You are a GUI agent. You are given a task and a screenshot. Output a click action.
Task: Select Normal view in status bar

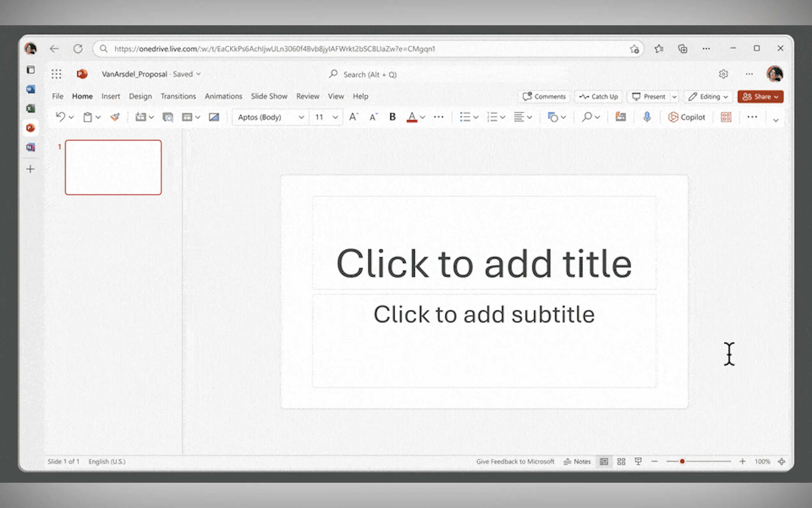[604, 461]
